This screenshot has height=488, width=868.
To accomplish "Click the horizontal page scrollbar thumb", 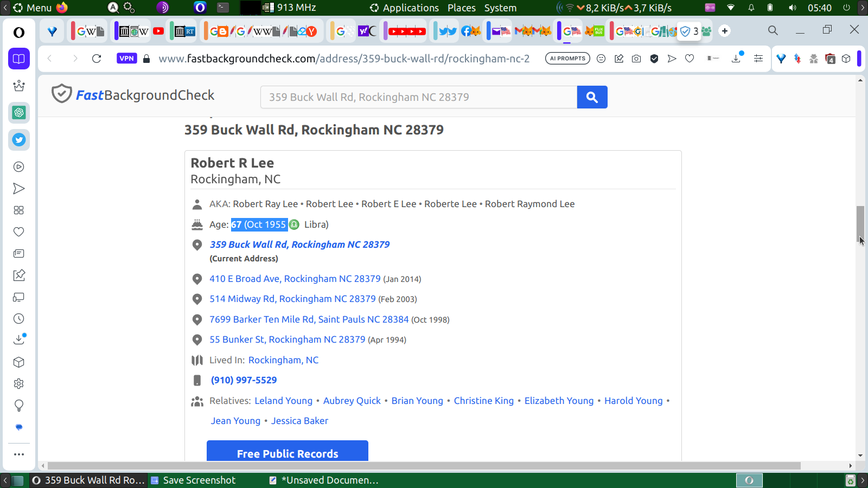I will [424, 466].
